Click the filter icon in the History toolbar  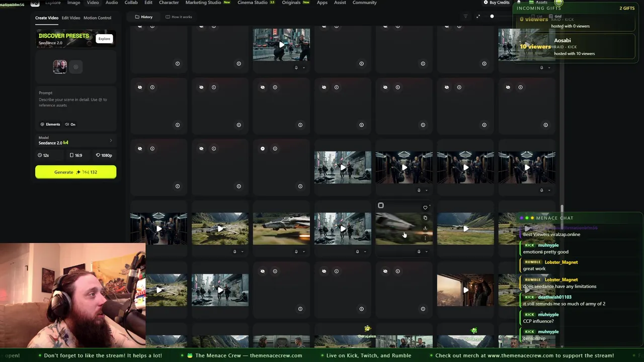tap(465, 17)
